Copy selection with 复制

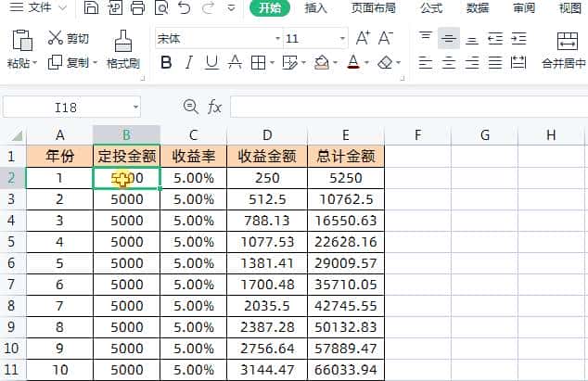pyautogui.click(x=70, y=62)
